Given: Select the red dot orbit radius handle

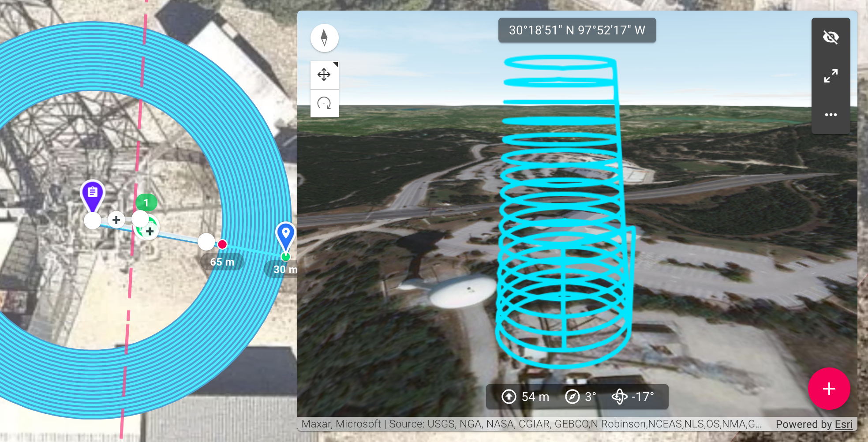Looking at the screenshot, I should [222, 244].
